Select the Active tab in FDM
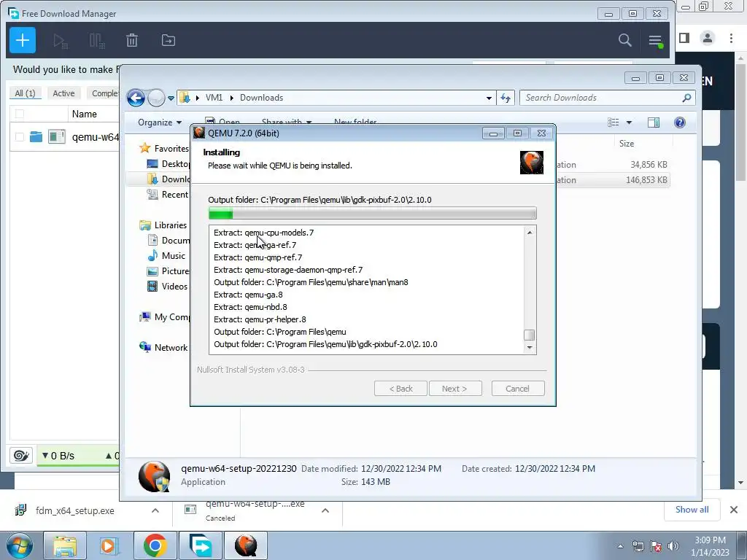The image size is (747, 560). click(x=63, y=93)
